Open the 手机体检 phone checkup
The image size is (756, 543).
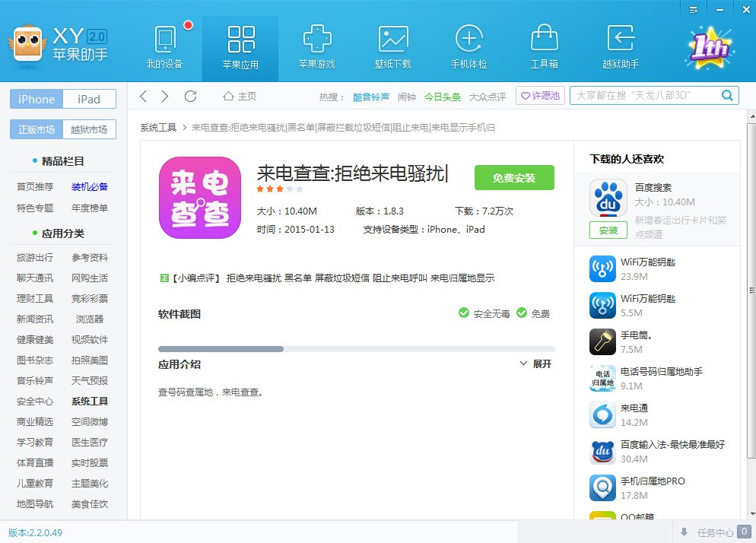tap(469, 48)
